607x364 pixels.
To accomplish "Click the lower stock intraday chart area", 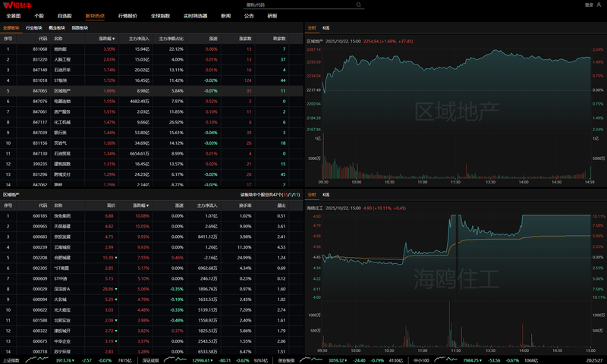I will coord(457,256).
